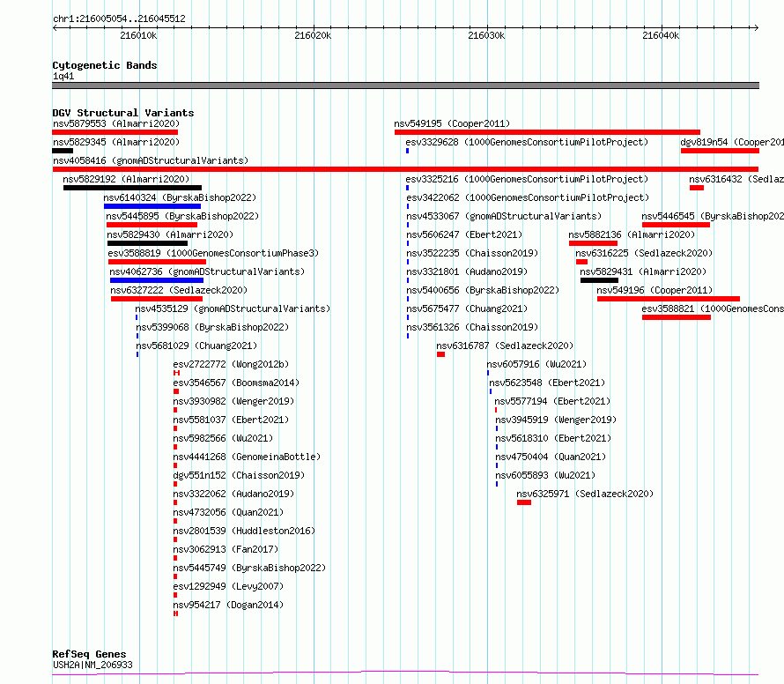Open nsv954217 (Dogan2014) entry
784x684 pixels.
click(228, 605)
